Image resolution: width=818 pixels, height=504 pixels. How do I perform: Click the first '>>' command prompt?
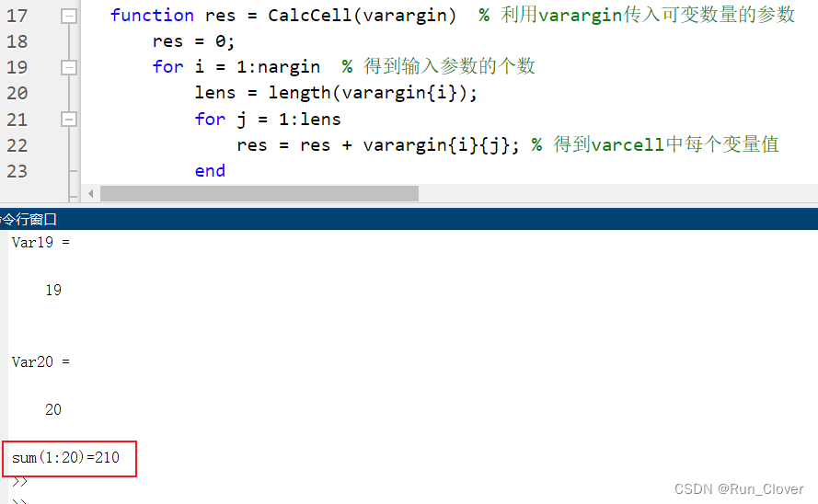20,482
